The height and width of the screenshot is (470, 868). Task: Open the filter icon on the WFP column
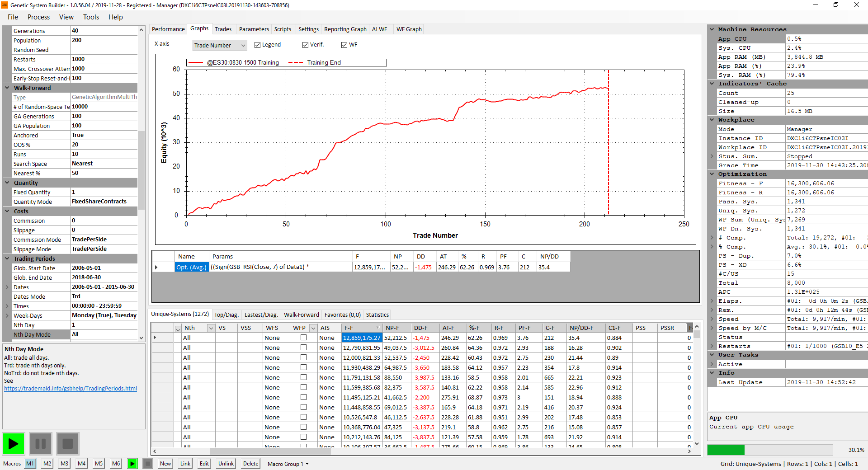[x=313, y=328]
